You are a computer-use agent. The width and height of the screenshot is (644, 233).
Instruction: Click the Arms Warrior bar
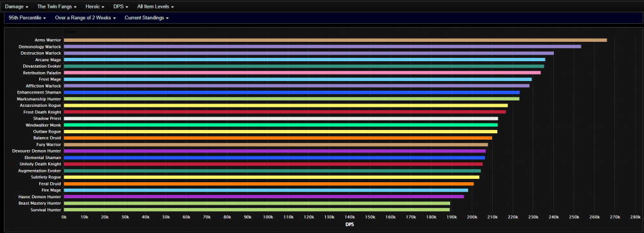[335, 40]
